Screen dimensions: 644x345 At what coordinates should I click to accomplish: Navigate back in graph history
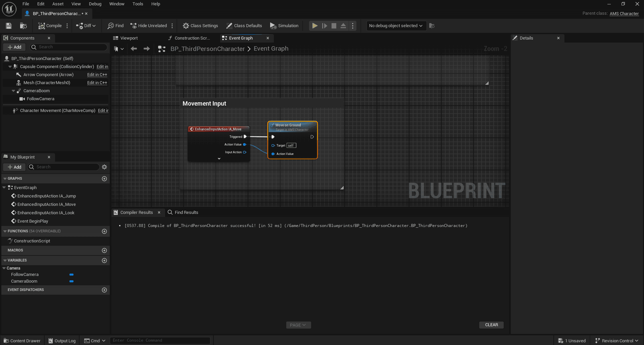(x=134, y=49)
